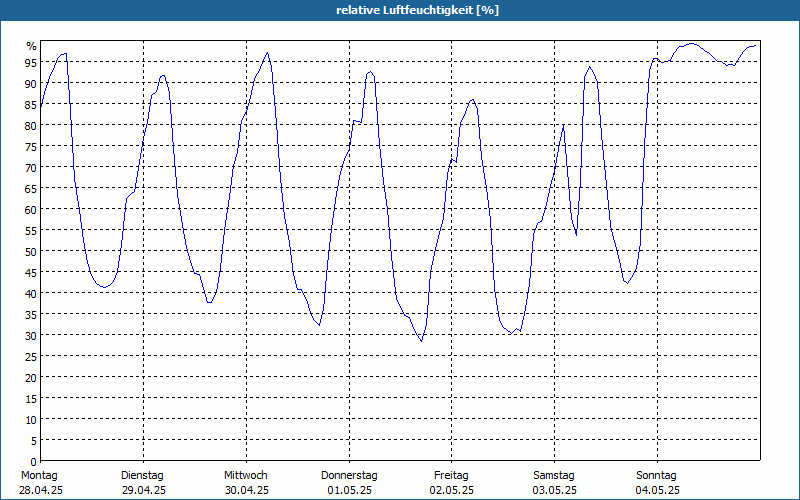Screen dimensions: 800x500
Task: Click the chart title 'relative Luftfeuchtigkeit [%]'
Action: point(417,10)
